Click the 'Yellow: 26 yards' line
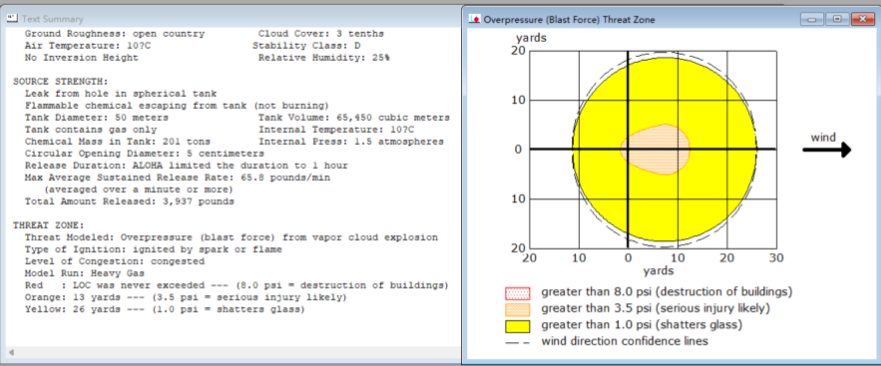 pyautogui.click(x=165, y=309)
